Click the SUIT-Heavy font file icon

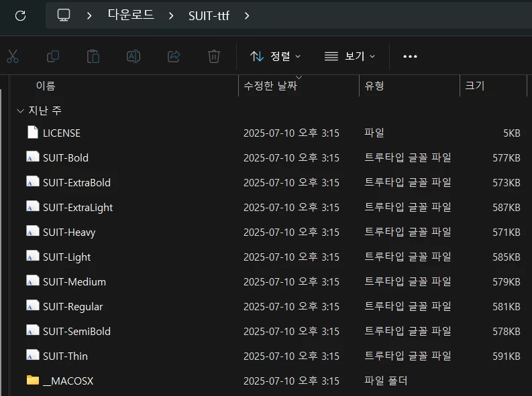33,231
